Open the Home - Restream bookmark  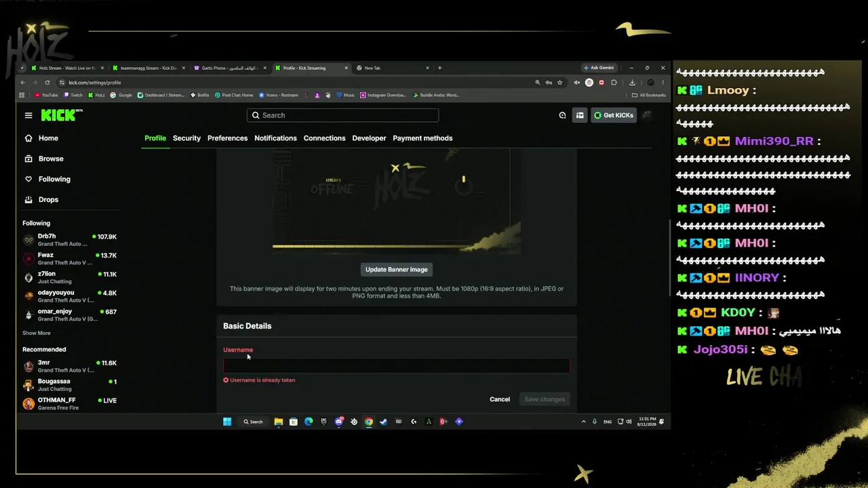[278, 95]
